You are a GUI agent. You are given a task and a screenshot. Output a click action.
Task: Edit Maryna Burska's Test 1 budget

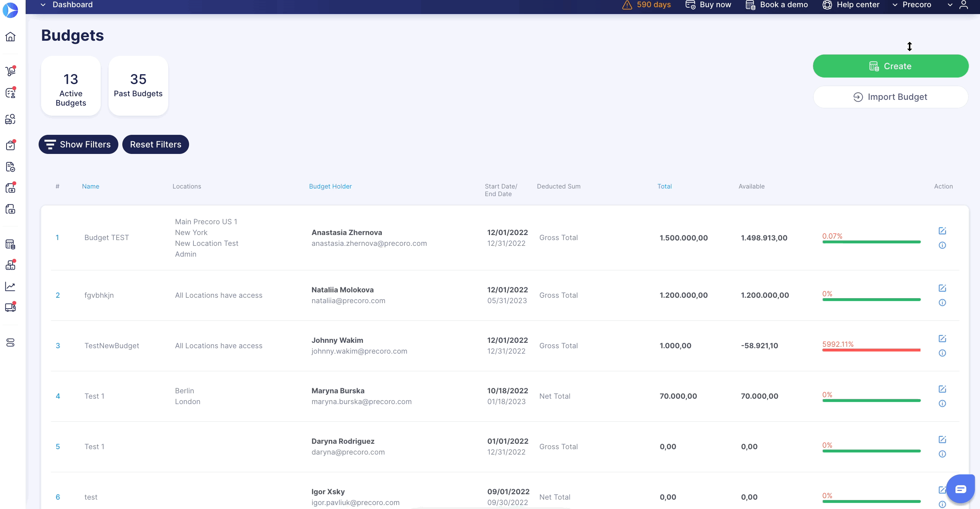(x=942, y=389)
